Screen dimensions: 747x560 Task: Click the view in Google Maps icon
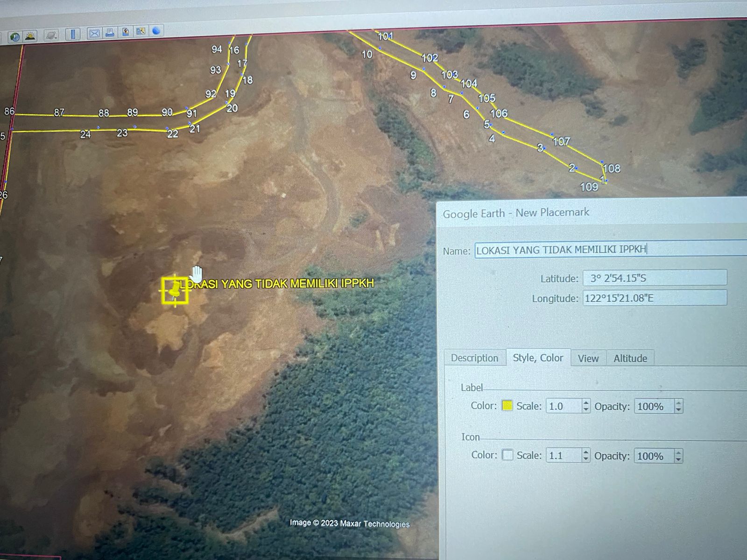pos(141,32)
